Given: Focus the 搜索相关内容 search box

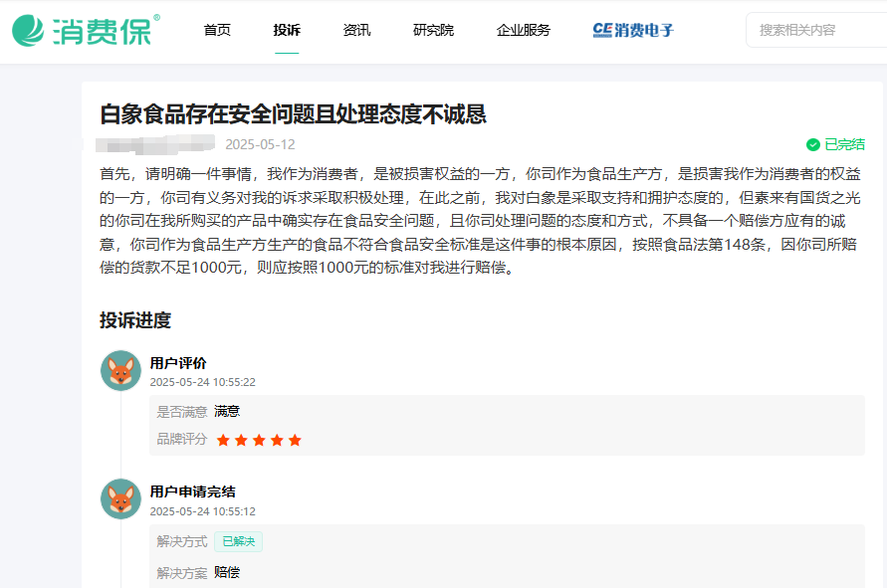Looking at the screenshot, I should tap(816, 30).
